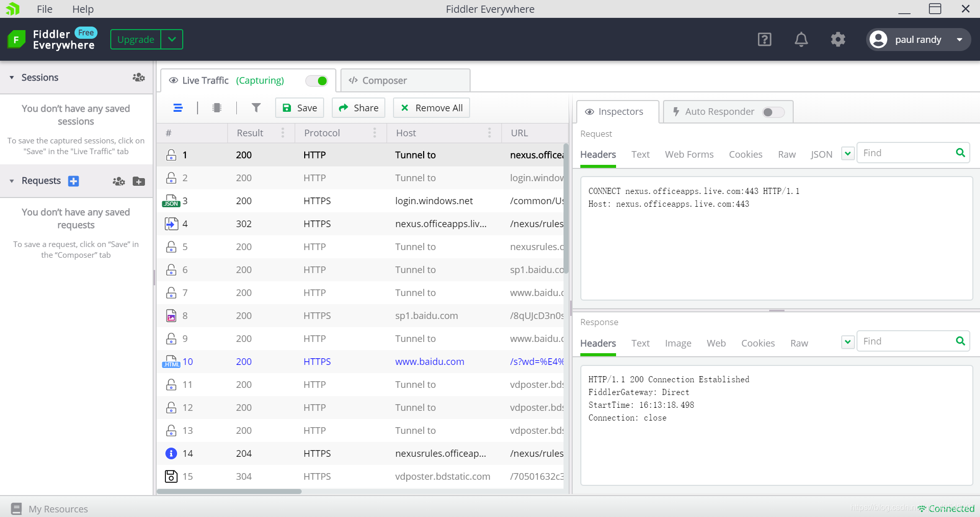
Task: Open settings gear in the header
Action: (838, 39)
